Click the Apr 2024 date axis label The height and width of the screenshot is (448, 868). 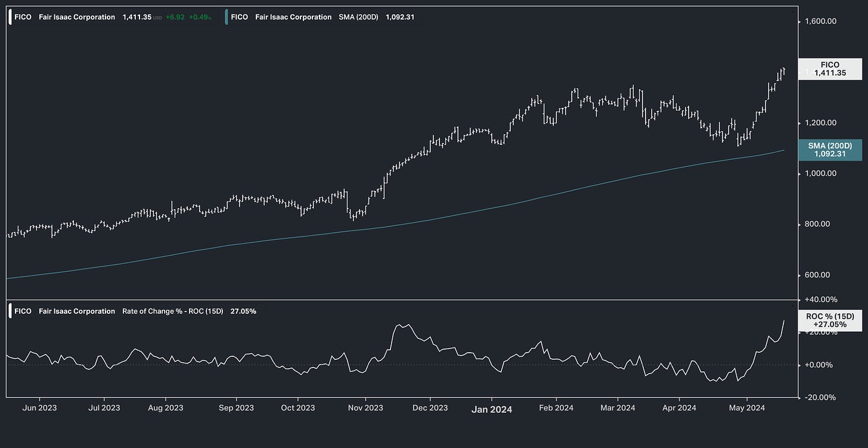679,407
